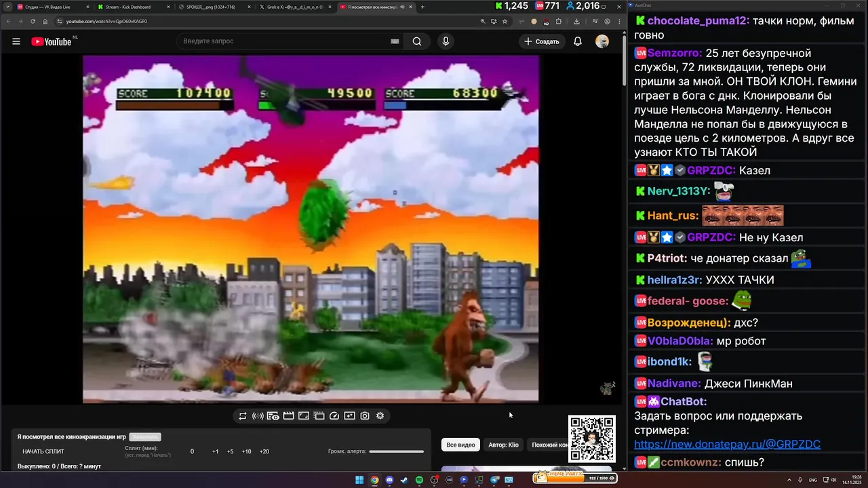868x488 pixels.
Task: Click username 'Hant_rus' in chat
Action: point(673,216)
